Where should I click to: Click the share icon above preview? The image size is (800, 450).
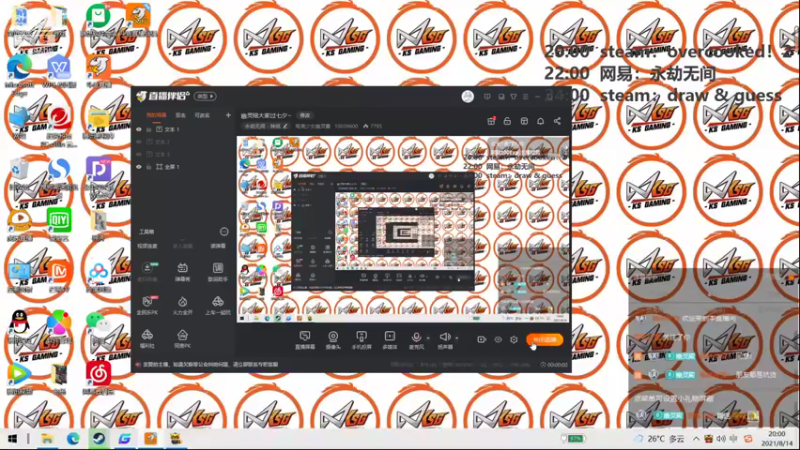tap(557, 121)
